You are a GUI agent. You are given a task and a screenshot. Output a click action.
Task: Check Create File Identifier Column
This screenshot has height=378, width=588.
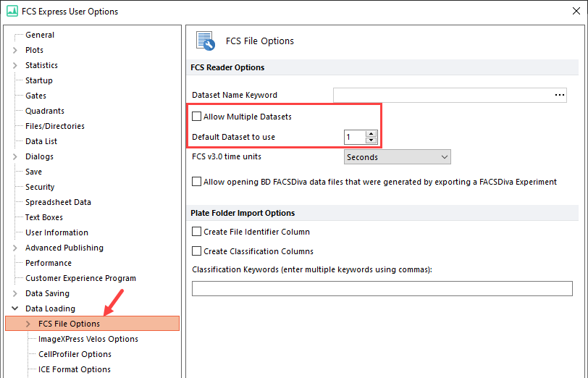pyautogui.click(x=197, y=232)
